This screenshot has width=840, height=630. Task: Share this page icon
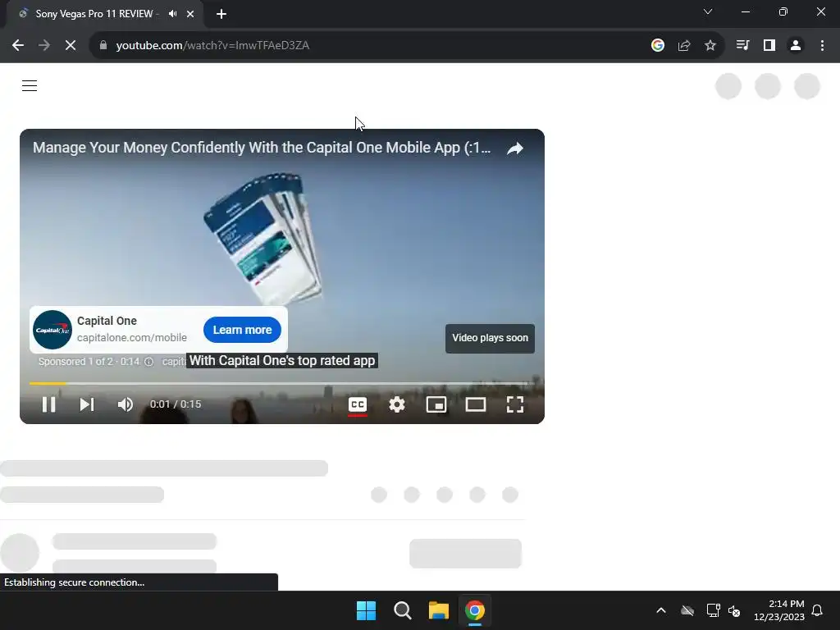(x=683, y=46)
